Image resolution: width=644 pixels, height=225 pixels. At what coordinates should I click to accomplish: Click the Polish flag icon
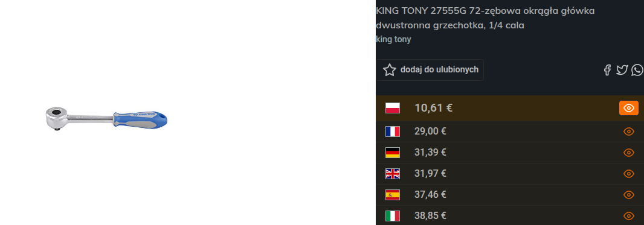[x=392, y=108]
